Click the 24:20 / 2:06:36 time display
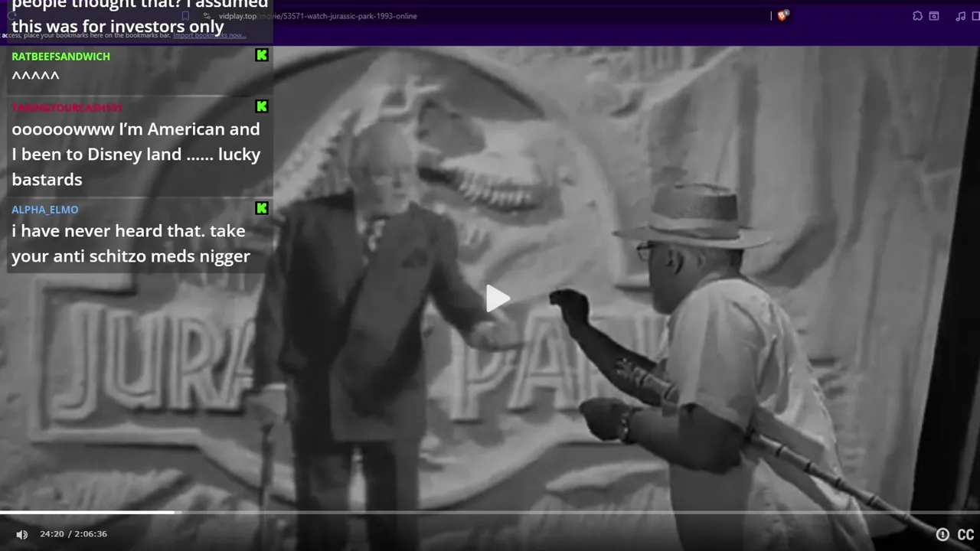This screenshot has height=551, width=980. (x=73, y=534)
